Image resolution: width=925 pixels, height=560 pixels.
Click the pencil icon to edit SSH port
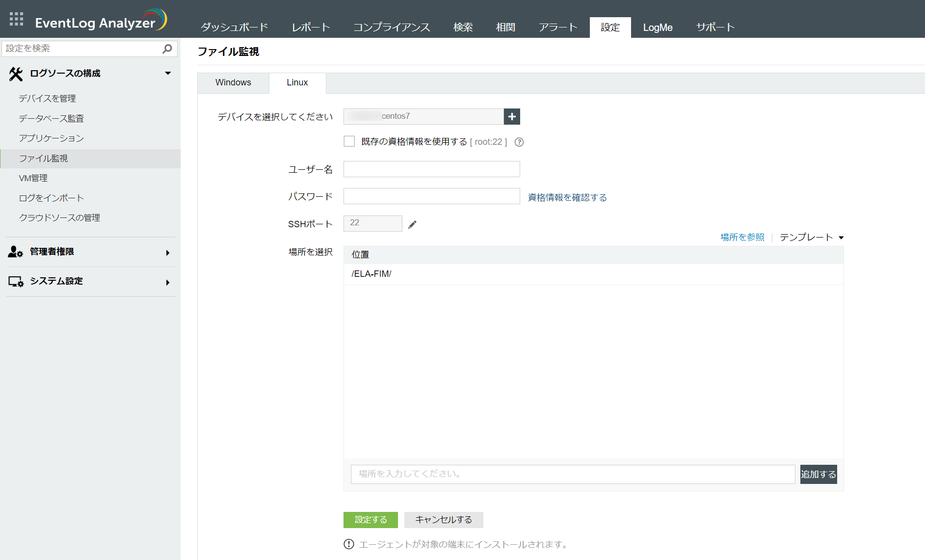click(x=412, y=224)
